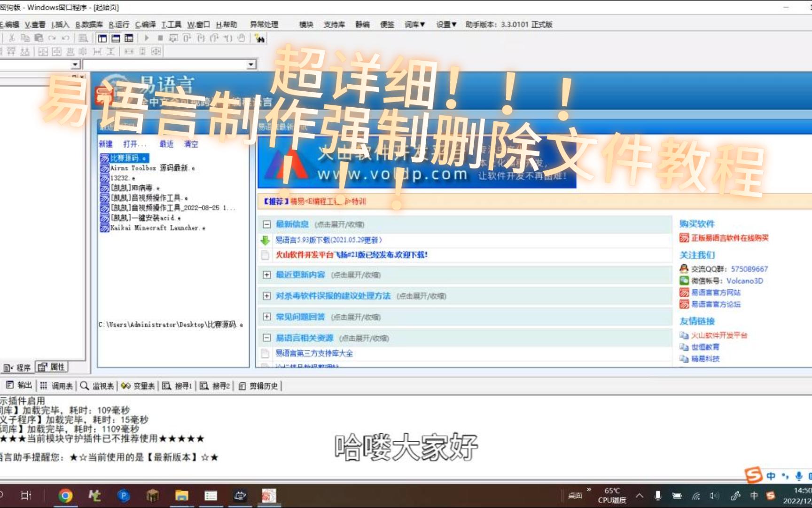Open the H.帮助 menu
Screen dimensions: 812x508
226,24
